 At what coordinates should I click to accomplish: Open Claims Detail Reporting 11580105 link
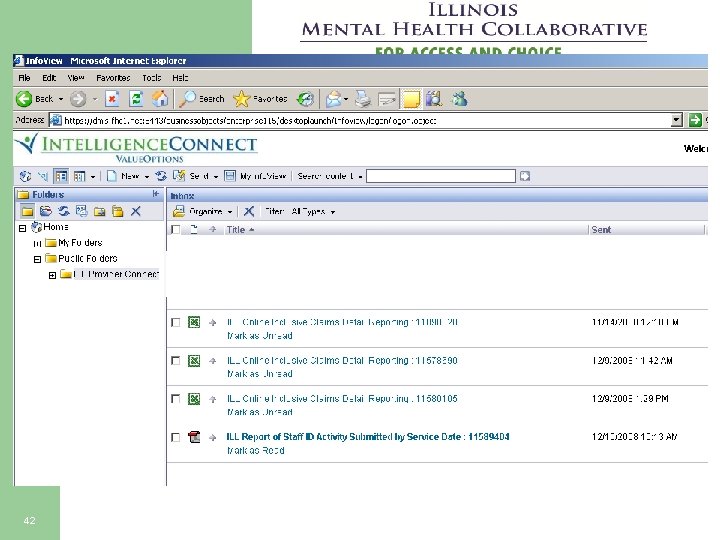[x=342, y=399]
